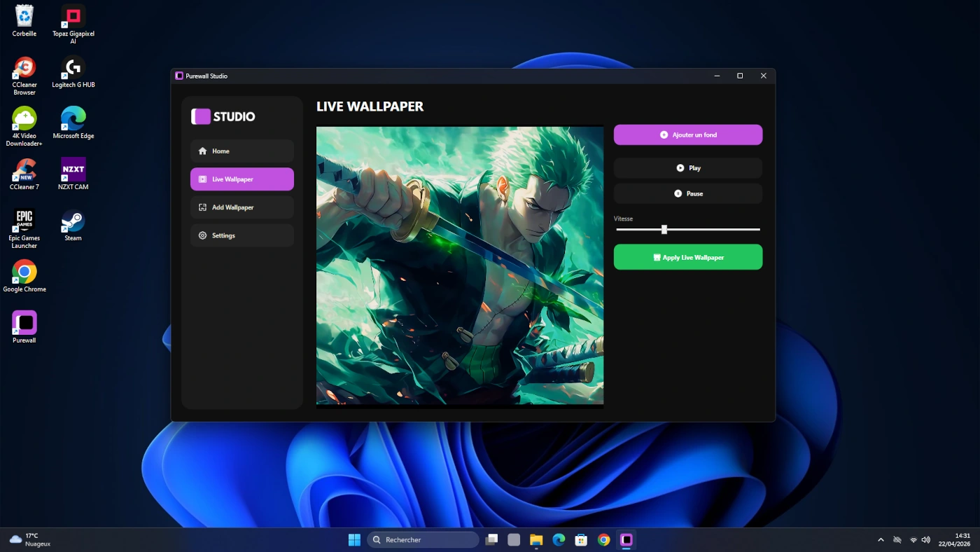Screen dimensions: 980x552
Task: Open Add Wallpaper section
Action: 241,207
